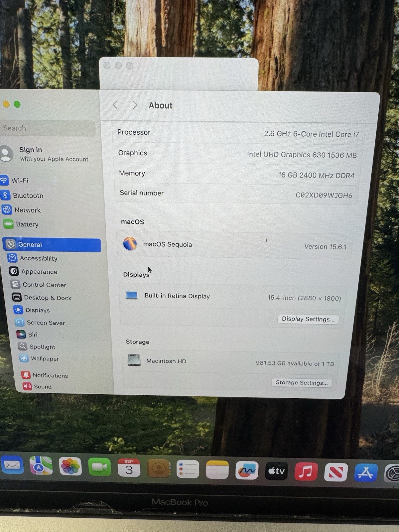Open Notes in the Dock
This screenshot has height=532, width=399.
pos(217,470)
